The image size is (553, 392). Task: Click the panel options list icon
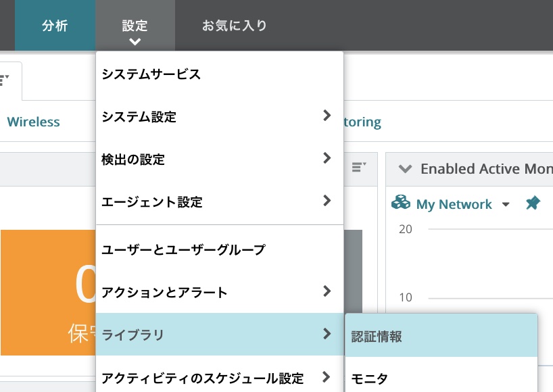[359, 168]
